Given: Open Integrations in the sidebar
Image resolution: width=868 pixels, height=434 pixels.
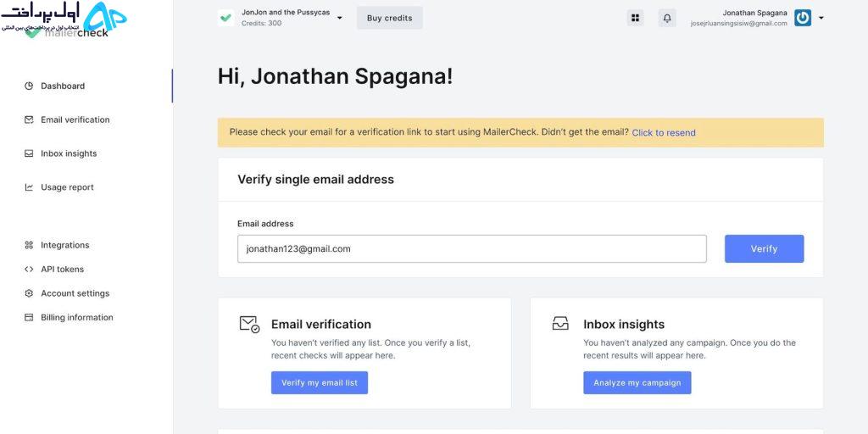Looking at the screenshot, I should tap(57, 245).
